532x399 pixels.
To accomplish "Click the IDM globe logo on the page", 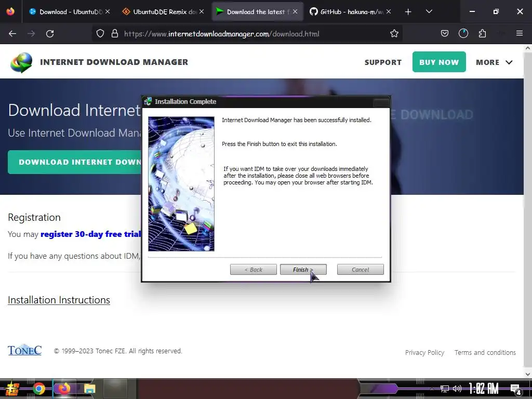I will coord(21,62).
